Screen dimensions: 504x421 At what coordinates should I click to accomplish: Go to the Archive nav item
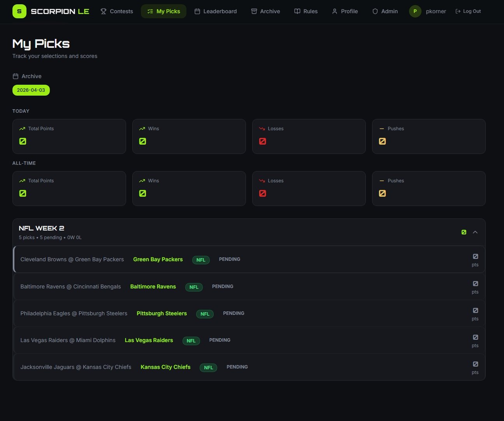click(x=265, y=11)
